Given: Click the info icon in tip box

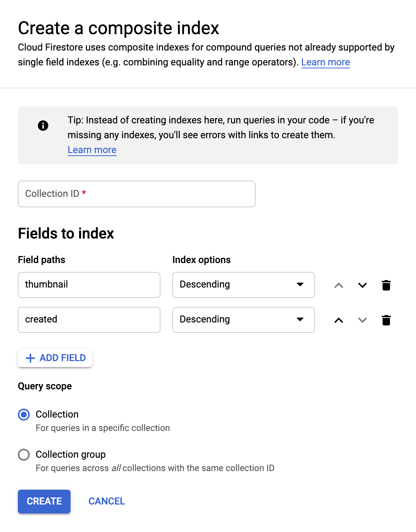Looking at the screenshot, I should tap(43, 126).
